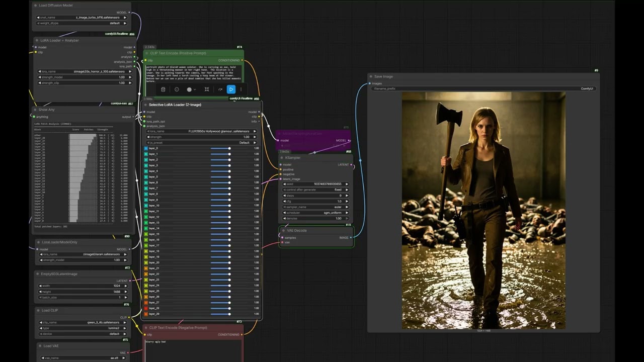Toggle the layer_29 colored checkbox
Screen dimensions: 644x362
[146, 314]
